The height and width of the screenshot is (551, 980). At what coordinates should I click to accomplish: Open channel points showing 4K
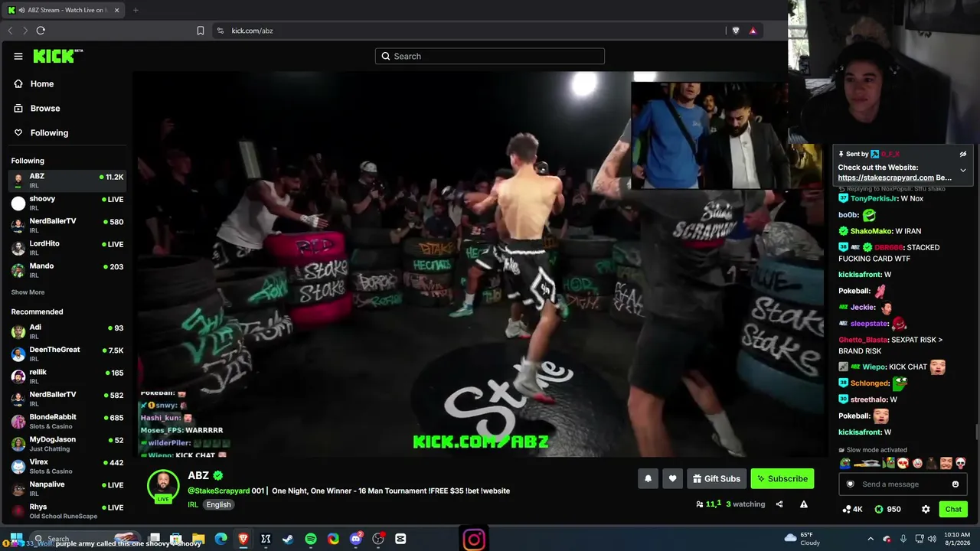(x=852, y=509)
